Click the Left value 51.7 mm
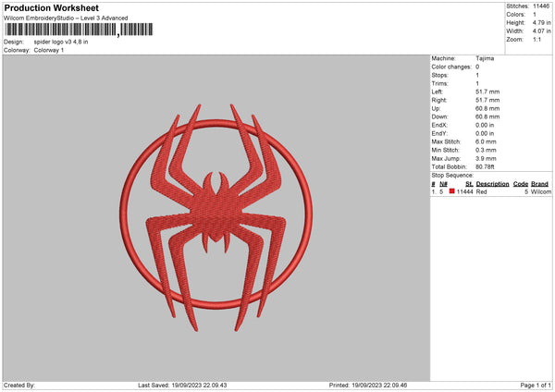This screenshot has width=555, height=392. click(x=487, y=92)
